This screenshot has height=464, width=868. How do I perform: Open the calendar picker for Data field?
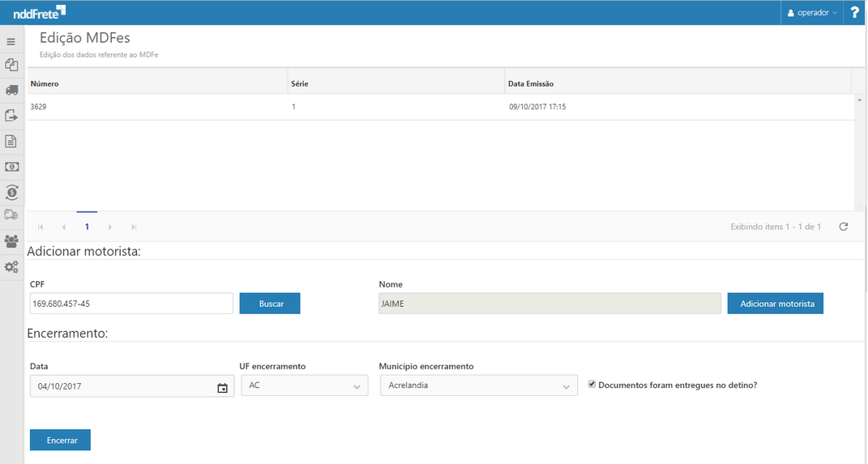(x=222, y=388)
